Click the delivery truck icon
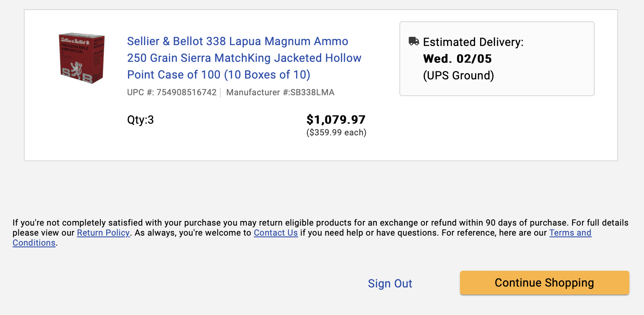Image resolution: width=644 pixels, height=315 pixels. (x=414, y=41)
